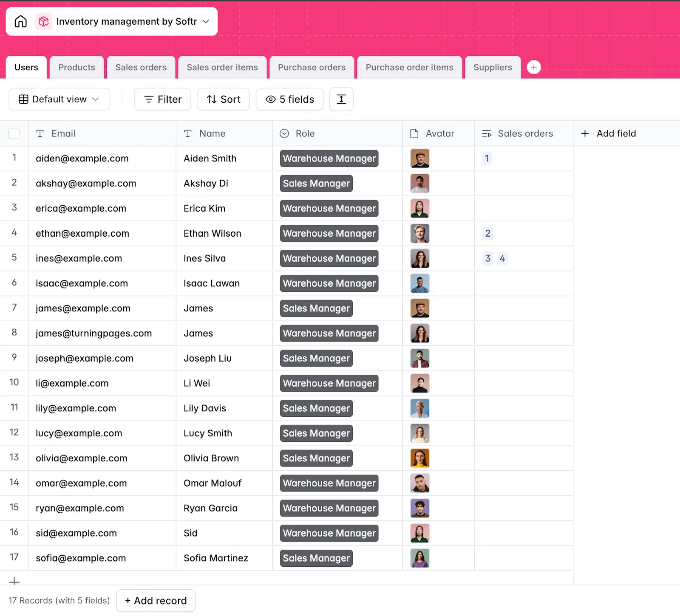Image resolution: width=680 pixels, height=616 pixels.
Task: Click Add field to create new column
Action: point(609,133)
